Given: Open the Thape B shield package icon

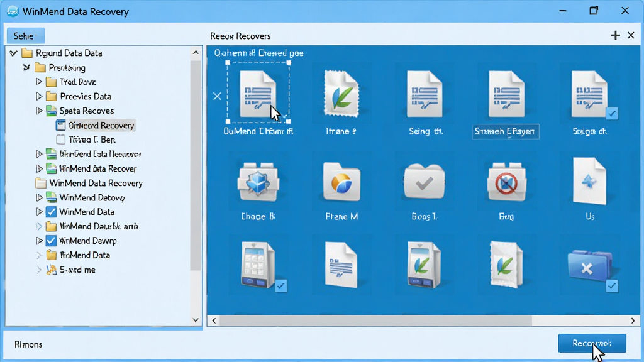Looking at the screenshot, I should [x=258, y=182].
